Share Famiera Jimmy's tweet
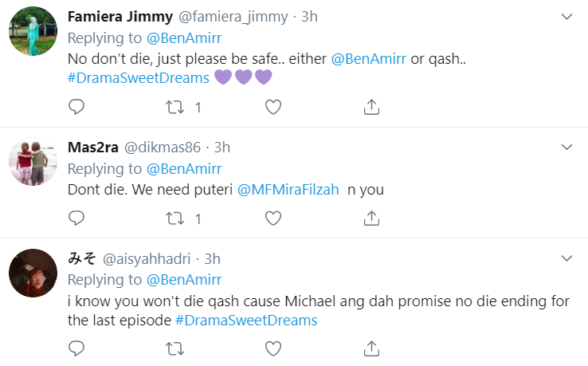588x366 pixels. coord(371,107)
